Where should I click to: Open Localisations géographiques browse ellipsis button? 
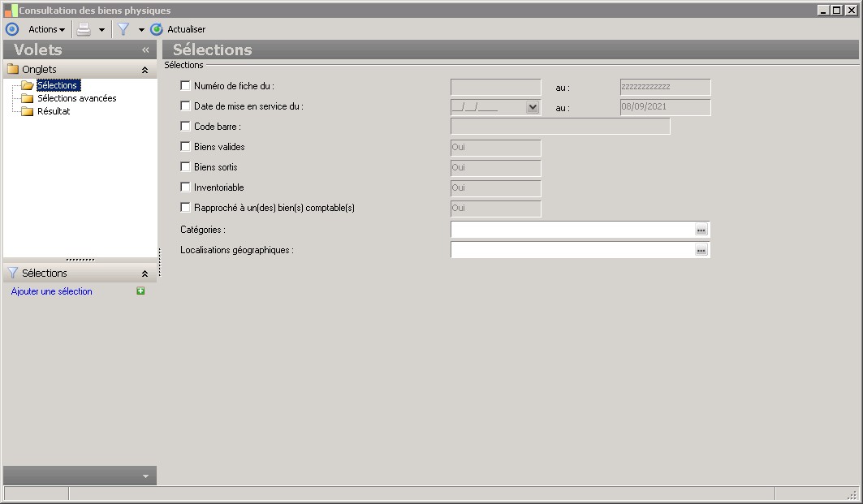701,250
